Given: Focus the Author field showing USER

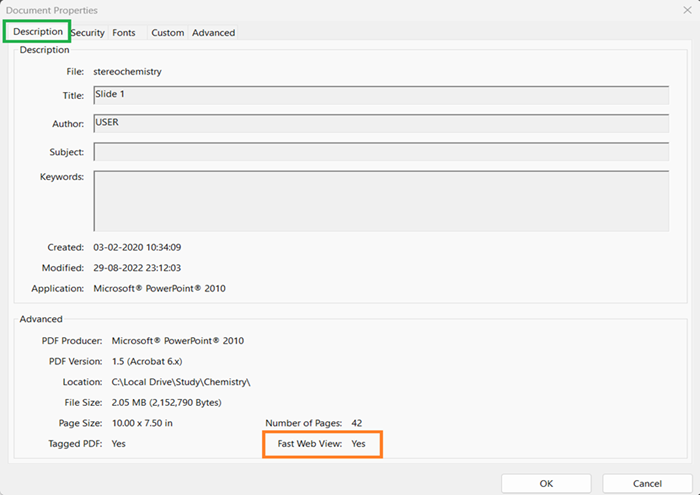Looking at the screenshot, I should pos(380,123).
